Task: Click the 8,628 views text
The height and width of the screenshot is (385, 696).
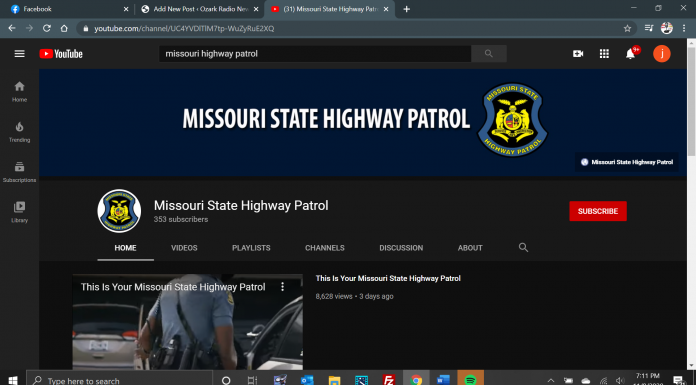Action: 334,296
